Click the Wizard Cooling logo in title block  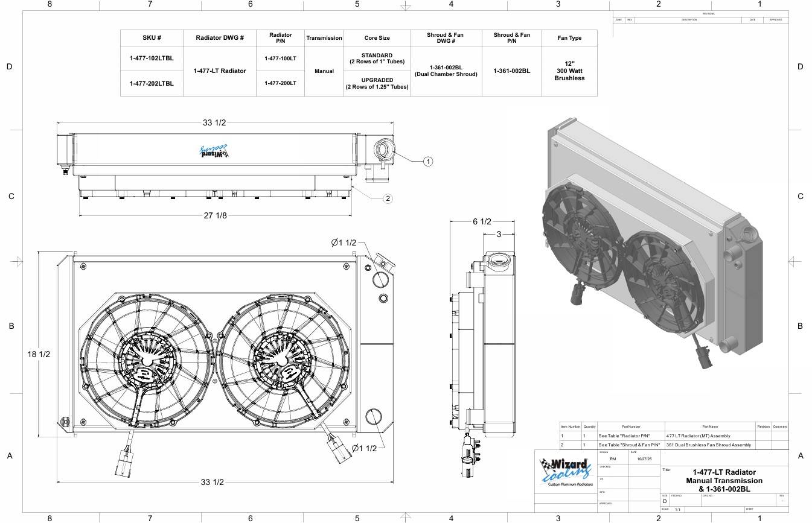pos(566,472)
